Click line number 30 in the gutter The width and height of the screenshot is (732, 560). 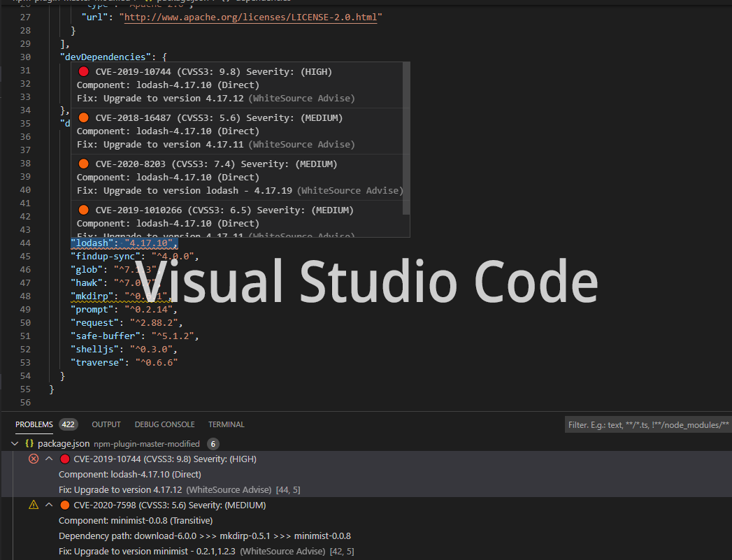pyautogui.click(x=25, y=57)
